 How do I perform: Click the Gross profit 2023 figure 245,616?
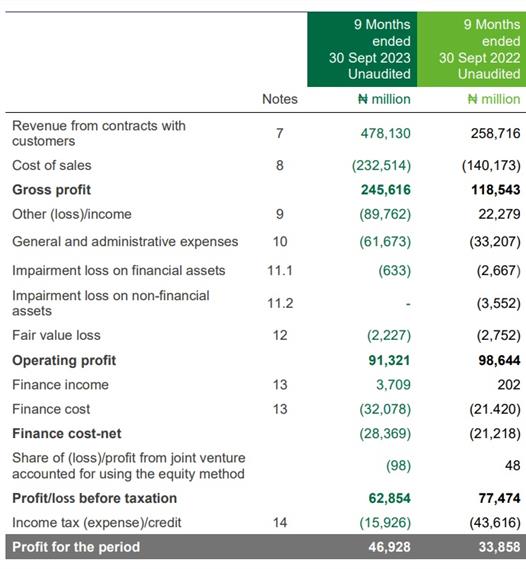(x=386, y=190)
